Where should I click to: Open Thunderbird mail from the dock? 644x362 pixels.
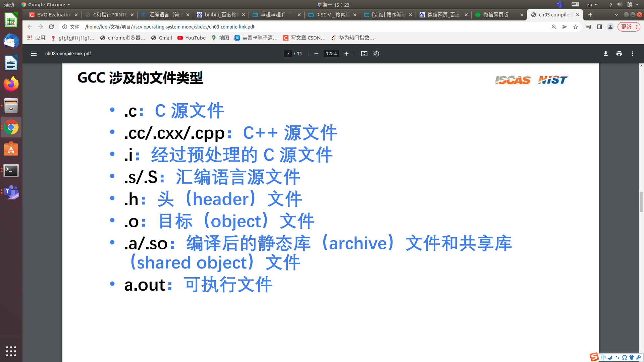click(11, 41)
